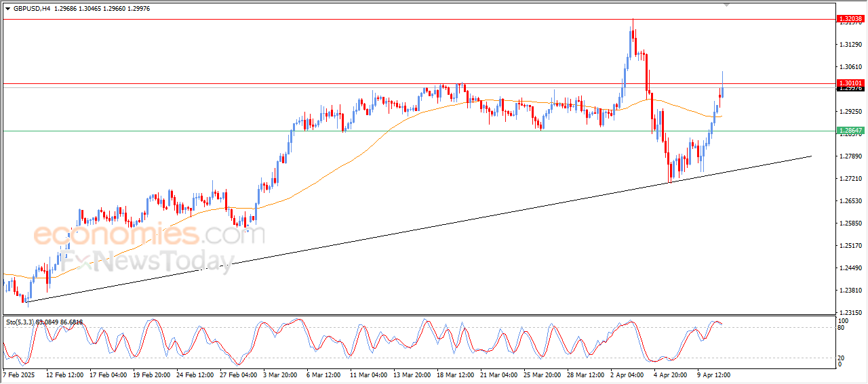Click the 21 Mar 04:00 time label
The width and height of the screenshot is (868, 384).
click(x=498, y=375)
